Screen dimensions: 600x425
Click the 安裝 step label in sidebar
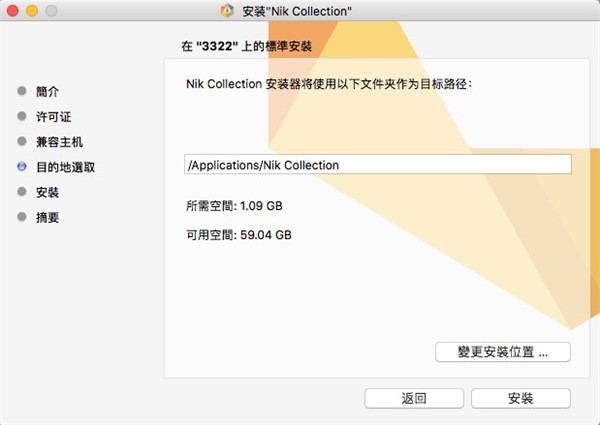coord(47,192)
